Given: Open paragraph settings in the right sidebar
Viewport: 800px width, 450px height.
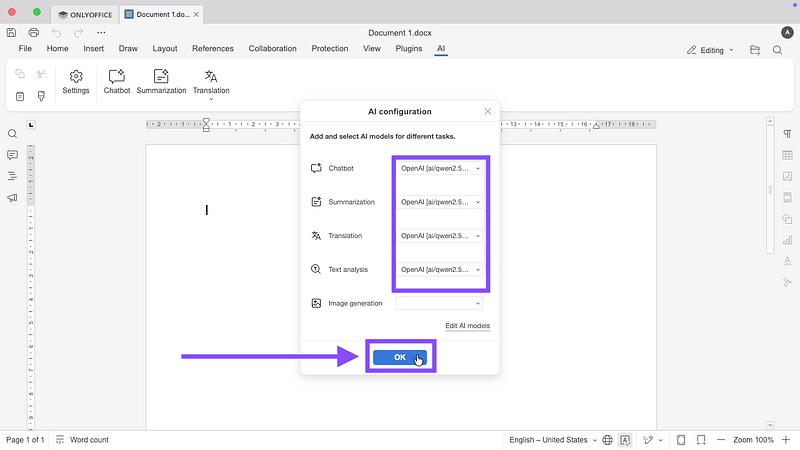Looking at the screenshot, I should pos(787,134).
